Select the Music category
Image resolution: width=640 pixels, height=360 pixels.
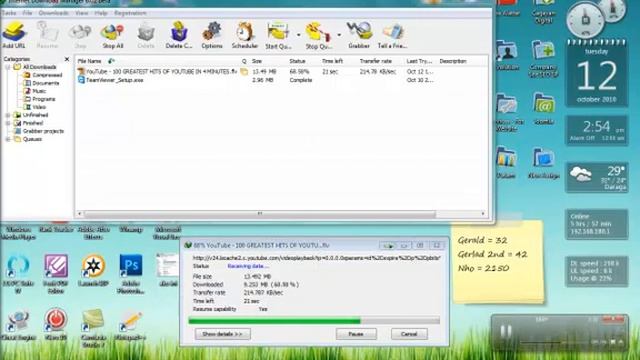click(x=35, y=91)
